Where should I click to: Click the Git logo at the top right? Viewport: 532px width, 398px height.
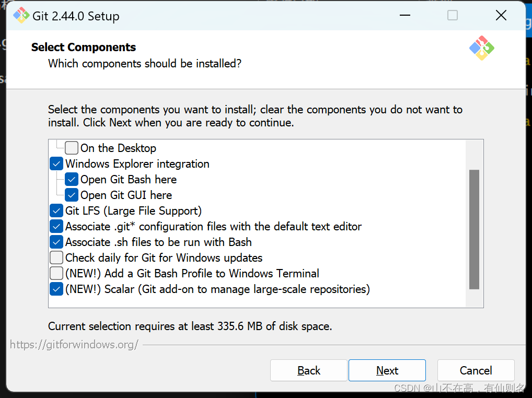(x=481, y=48)
